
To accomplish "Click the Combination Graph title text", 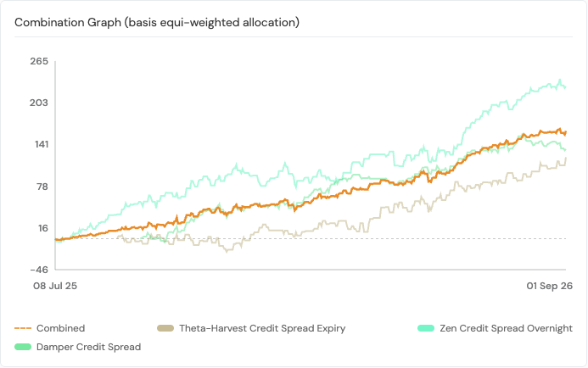I will [157, 23].
